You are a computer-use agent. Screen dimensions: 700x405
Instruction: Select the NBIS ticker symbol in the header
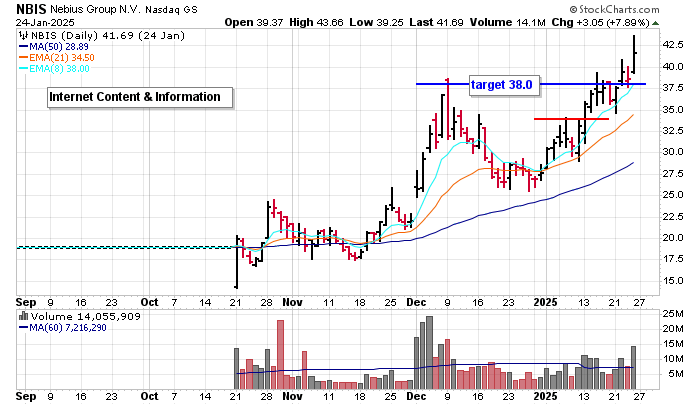(31, 9)
